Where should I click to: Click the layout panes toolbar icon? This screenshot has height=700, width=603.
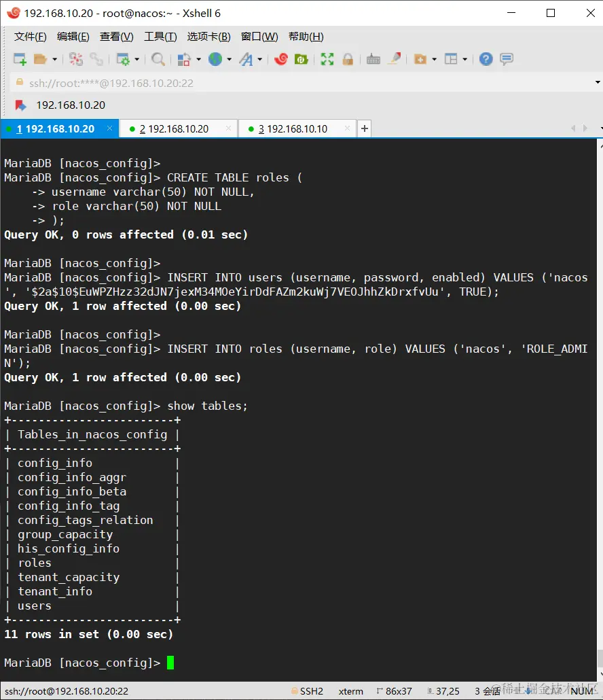pyautogui.click(x=451, y=59)
